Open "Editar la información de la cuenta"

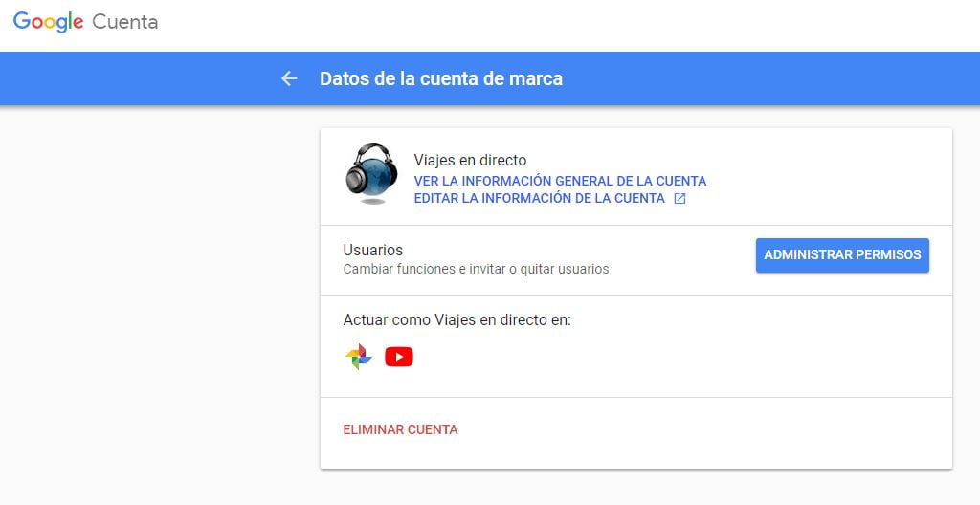539,199
